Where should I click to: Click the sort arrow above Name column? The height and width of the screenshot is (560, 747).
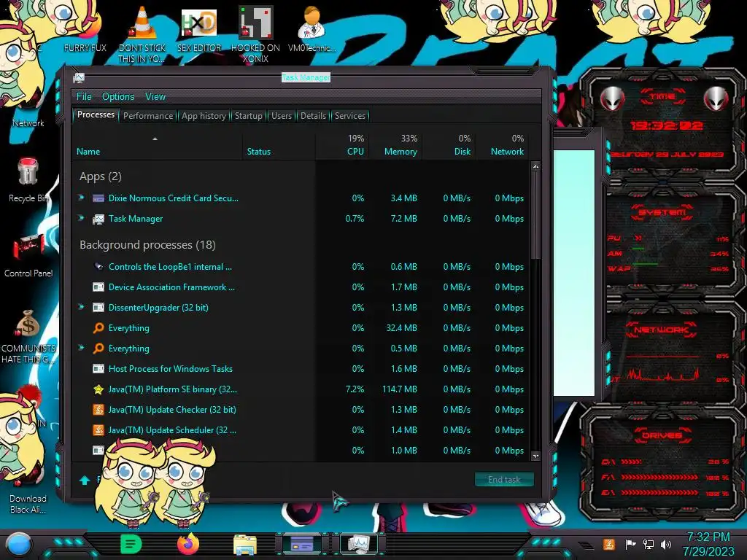pyautogui.click(x=155, y=139)
